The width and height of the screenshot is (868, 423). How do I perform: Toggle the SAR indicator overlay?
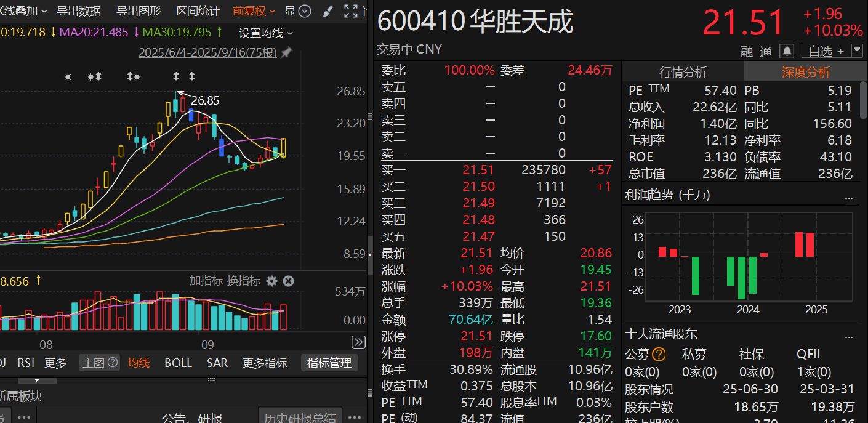[x=217, y=363]
